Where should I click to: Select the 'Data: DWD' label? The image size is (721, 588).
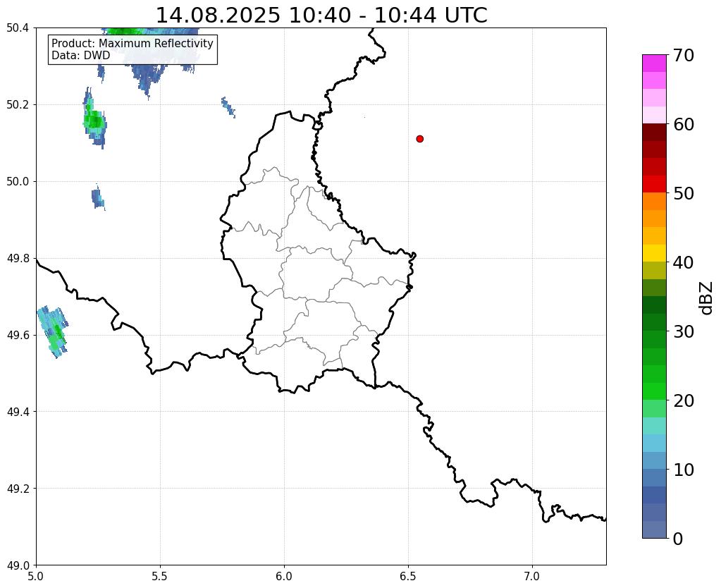pyautogui.click(x=81, y=55)
